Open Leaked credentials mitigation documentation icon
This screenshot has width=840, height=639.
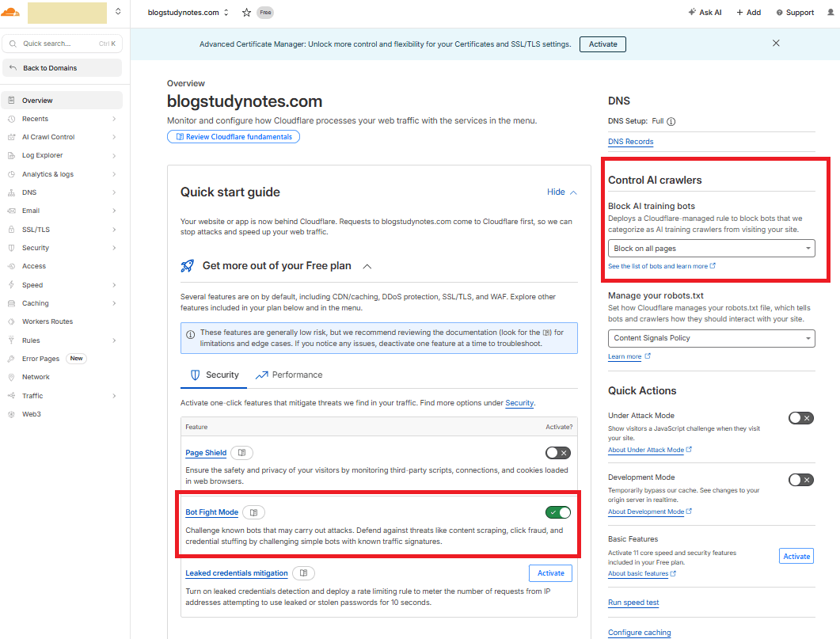(303, 573)
